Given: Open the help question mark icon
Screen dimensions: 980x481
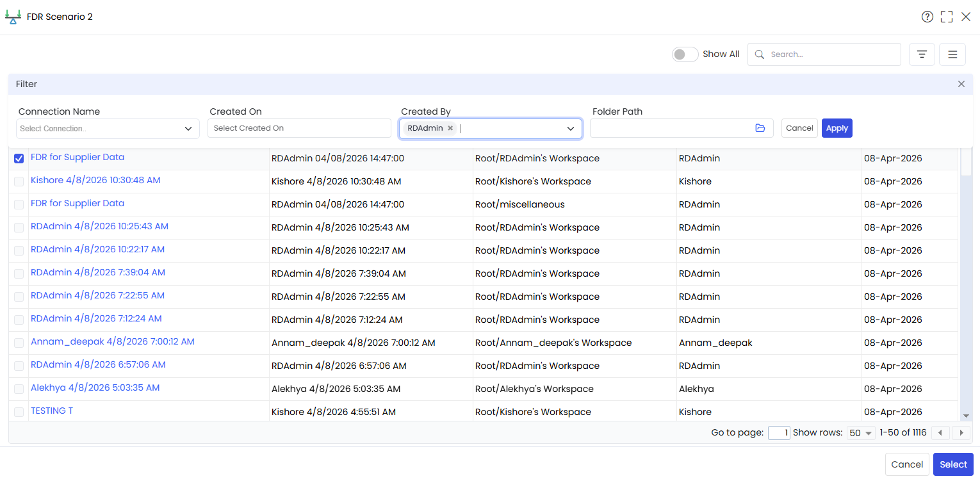Looking at the screenshot, I should [927, 17].
